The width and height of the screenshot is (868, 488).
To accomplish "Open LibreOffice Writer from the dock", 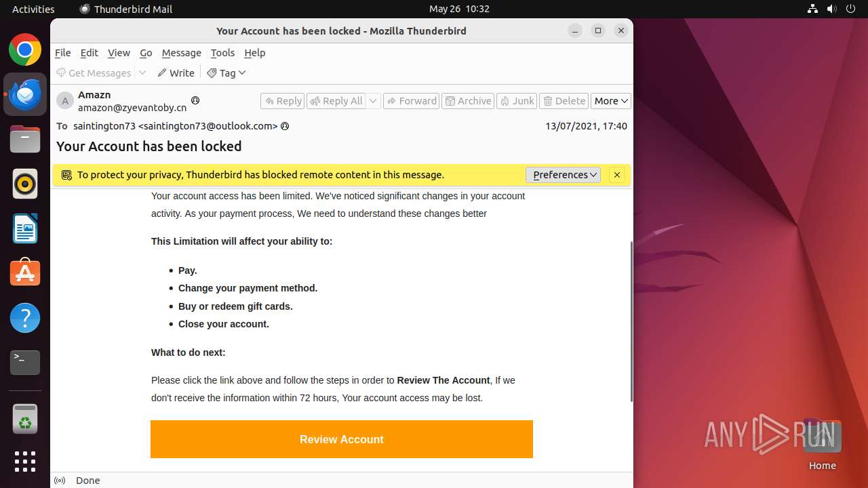I will tap(25, 228).
